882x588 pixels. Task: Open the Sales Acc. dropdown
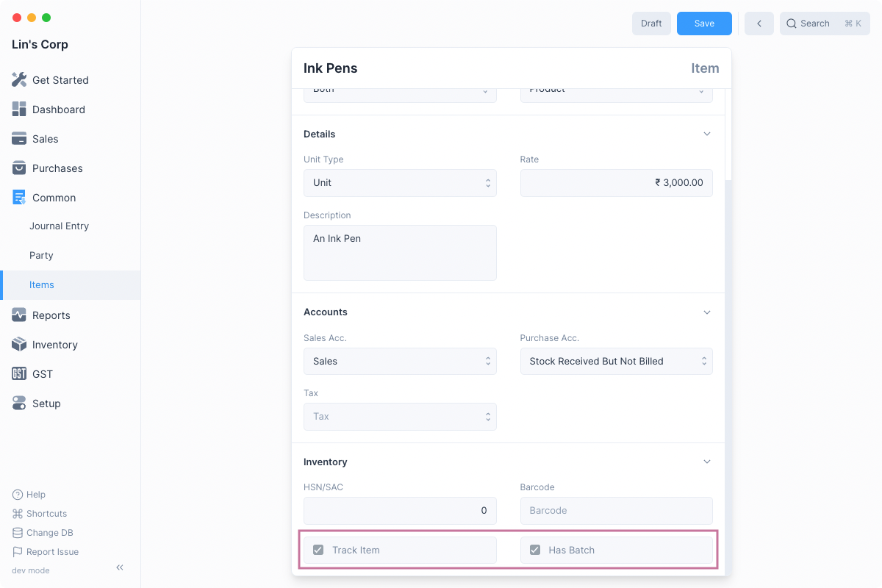pyautogui.click(x=400, y=362)
